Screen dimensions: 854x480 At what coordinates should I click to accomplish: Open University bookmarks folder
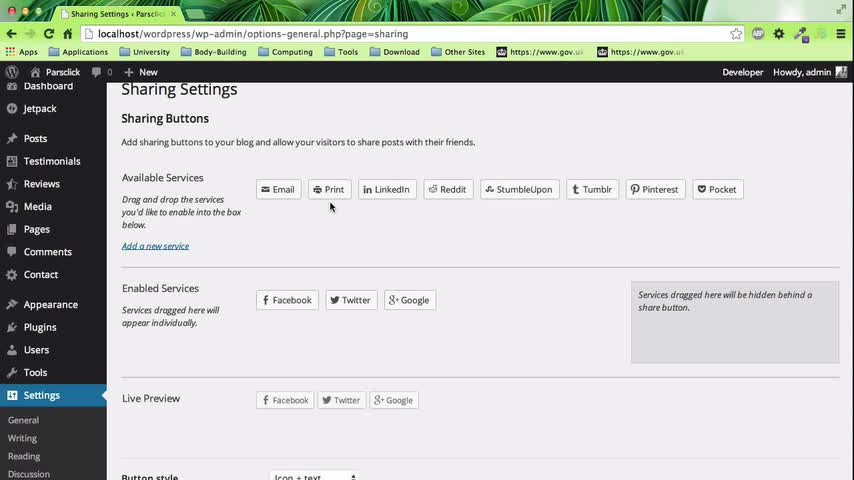[145, 52]
